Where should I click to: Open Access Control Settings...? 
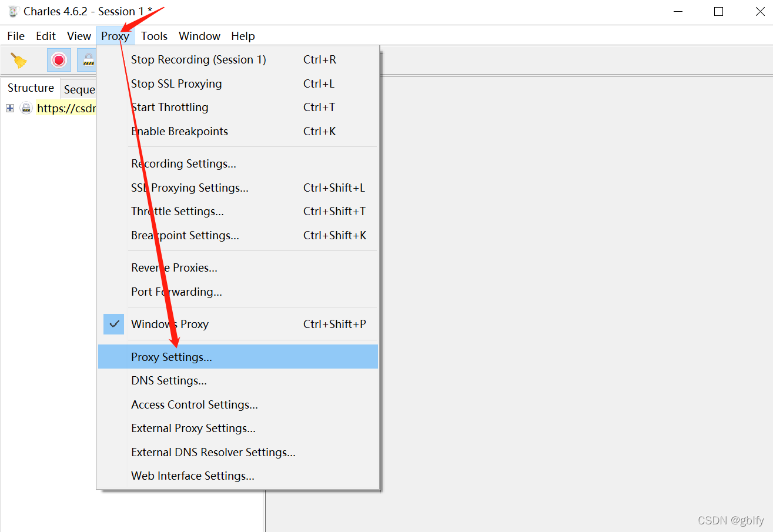click(238, 405)
